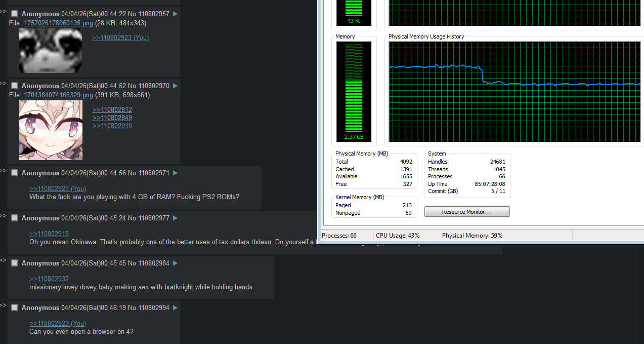Image resolution: width=644 pixels, height=344 pixels.
Task: Tick checkbox on post No.110802977
Action: pos(15,218)
